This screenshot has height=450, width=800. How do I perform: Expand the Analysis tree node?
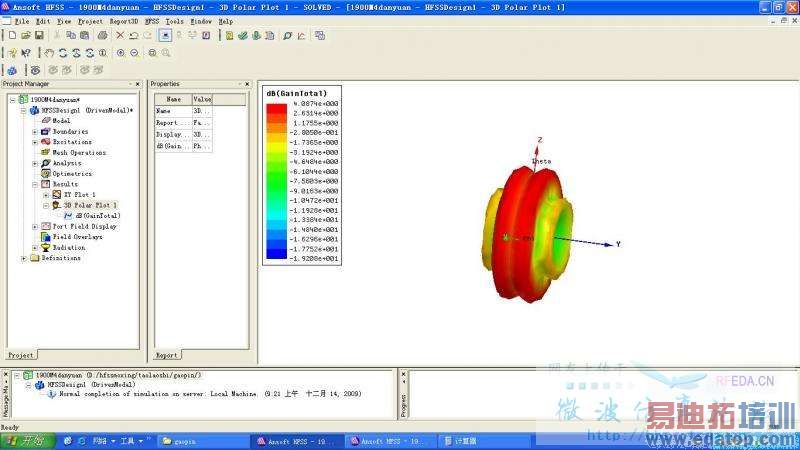point(35,163)
